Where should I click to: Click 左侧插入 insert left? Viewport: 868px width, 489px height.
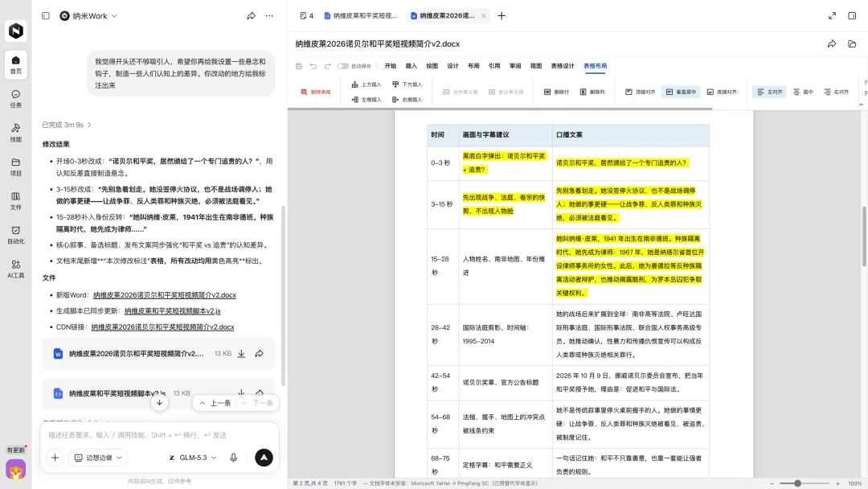[x=366, y=100]
